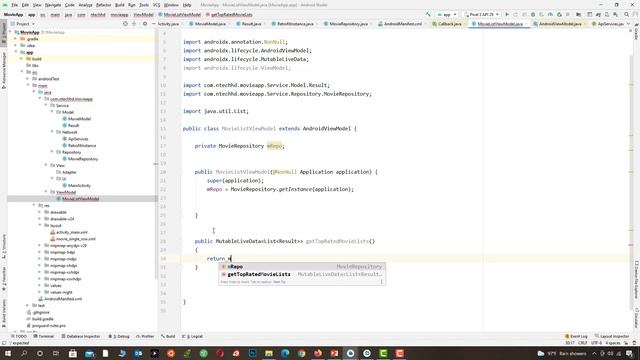Select movie_single_row.xml in project tree

[73, 239]
